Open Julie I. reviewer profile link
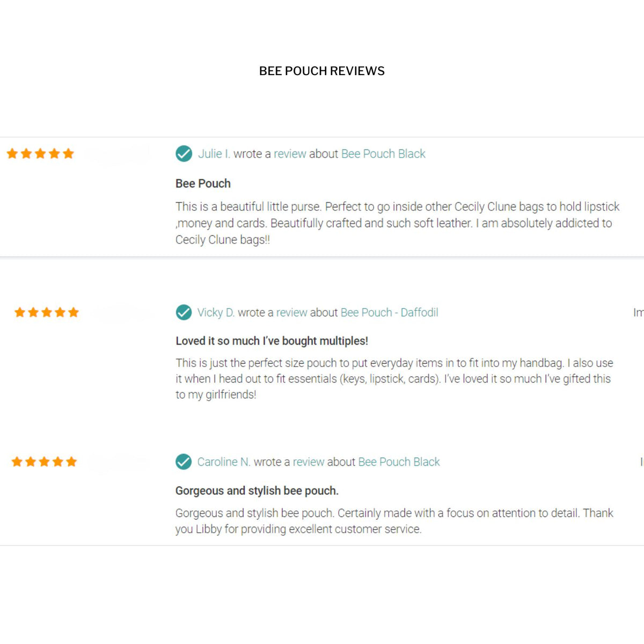Viewport: 644px width, 644px height. pos(214,154)
